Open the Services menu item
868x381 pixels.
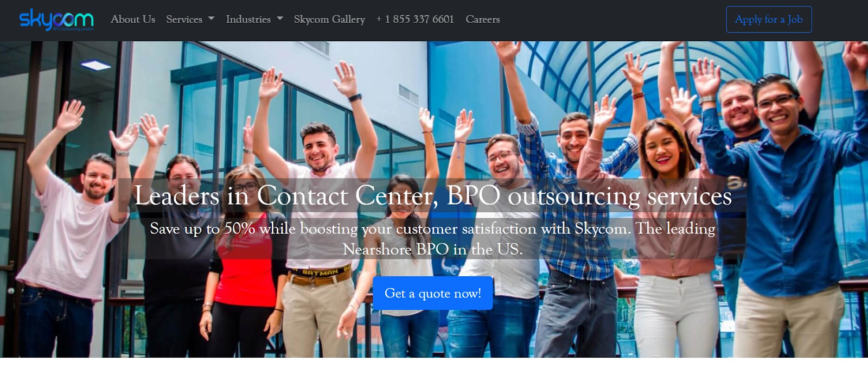point(184,19)
